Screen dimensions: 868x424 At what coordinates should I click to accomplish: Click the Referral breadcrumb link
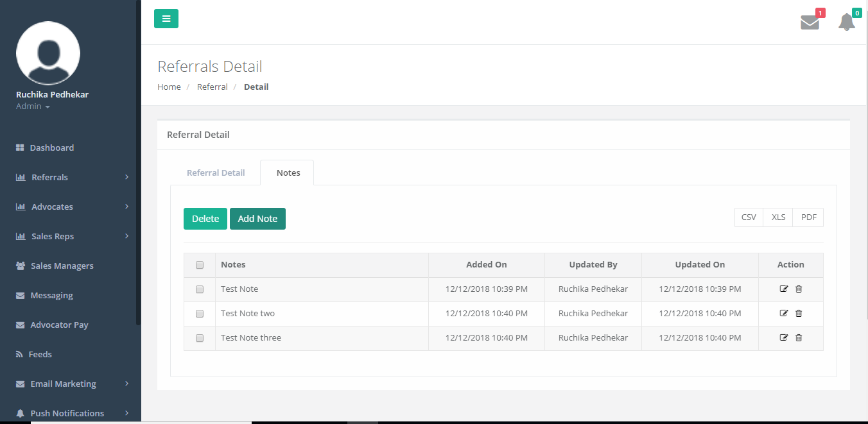coord(212,87)
